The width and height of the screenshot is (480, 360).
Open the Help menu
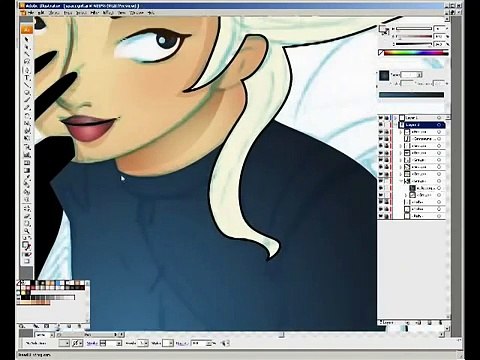(x=151, y=13)
